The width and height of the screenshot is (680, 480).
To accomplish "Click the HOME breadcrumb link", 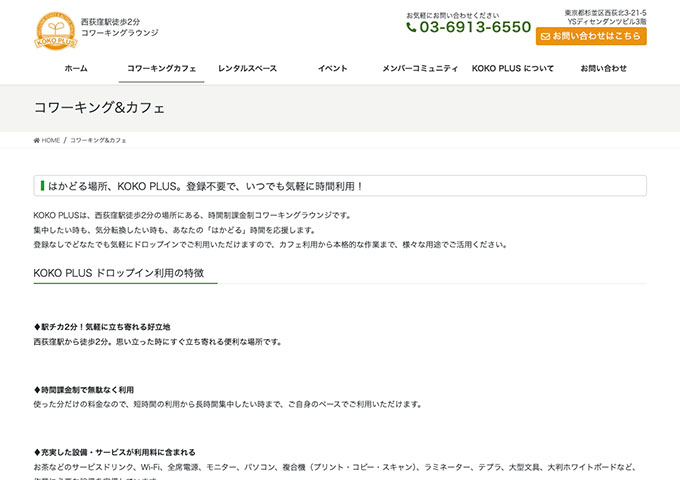I will tap(50, 140).
